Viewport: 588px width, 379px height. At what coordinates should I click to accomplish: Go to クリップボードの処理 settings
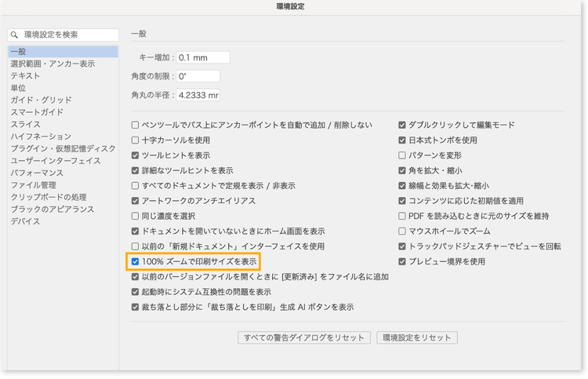coord(49,197)
